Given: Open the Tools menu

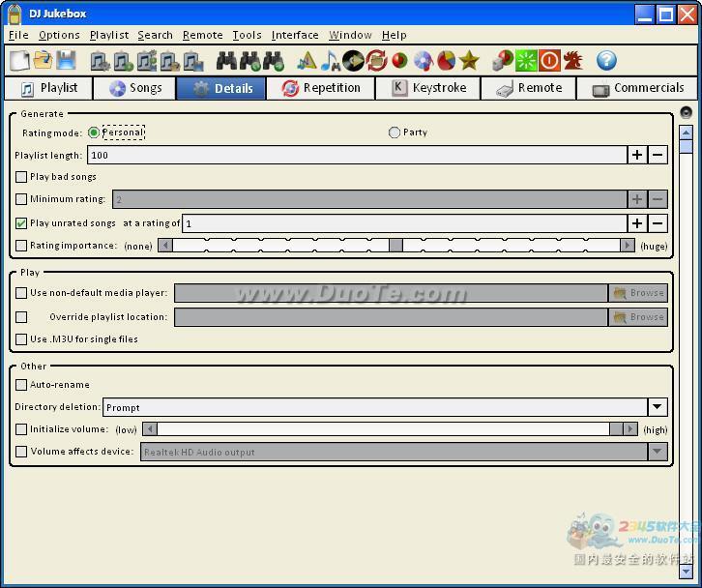Looking at the screenshot, I should [247, 35].
